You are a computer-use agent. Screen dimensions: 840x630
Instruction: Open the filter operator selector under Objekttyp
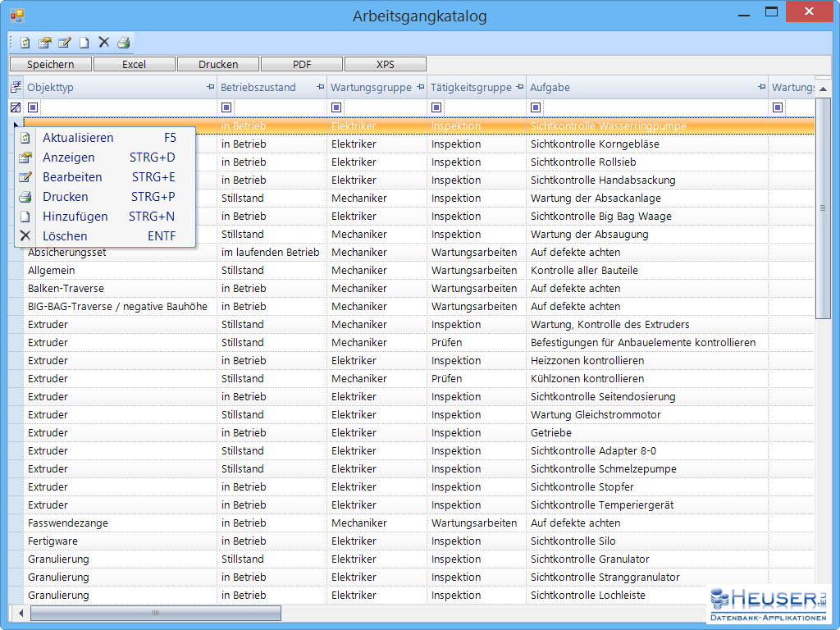point(33,107)
